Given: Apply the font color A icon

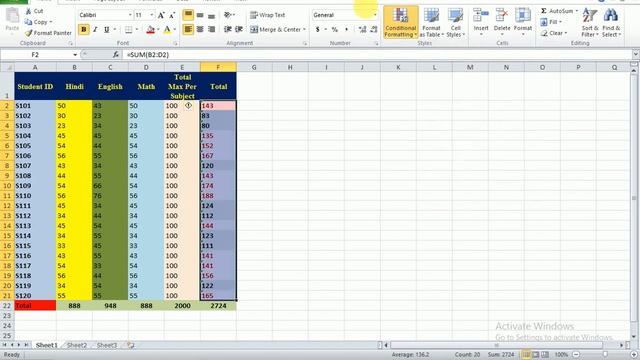Looking at the screenshot, I should tap(167, 29).
